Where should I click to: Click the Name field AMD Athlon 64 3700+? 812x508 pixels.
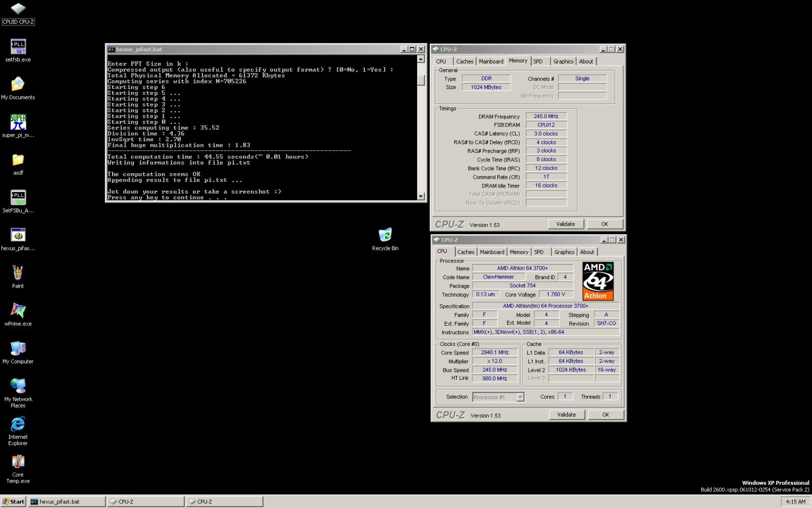[523, 268]
